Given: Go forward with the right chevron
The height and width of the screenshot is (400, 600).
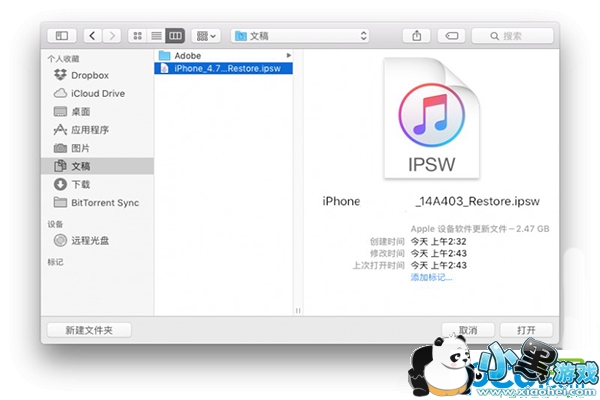Looking at the screenshot, I should pos(112,36).
